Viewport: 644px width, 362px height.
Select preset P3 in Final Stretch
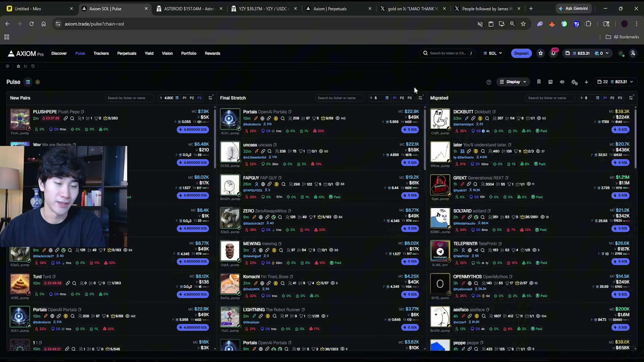coord(410,98)
